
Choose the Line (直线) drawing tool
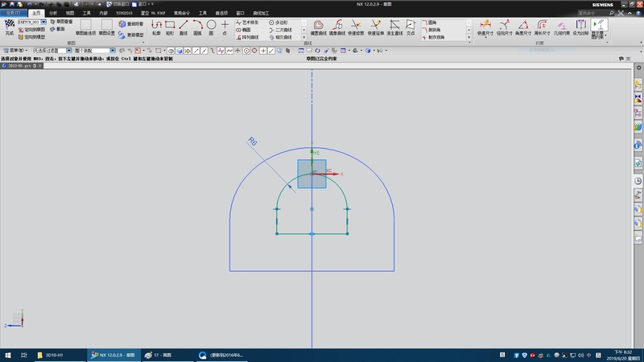[184, 27]
